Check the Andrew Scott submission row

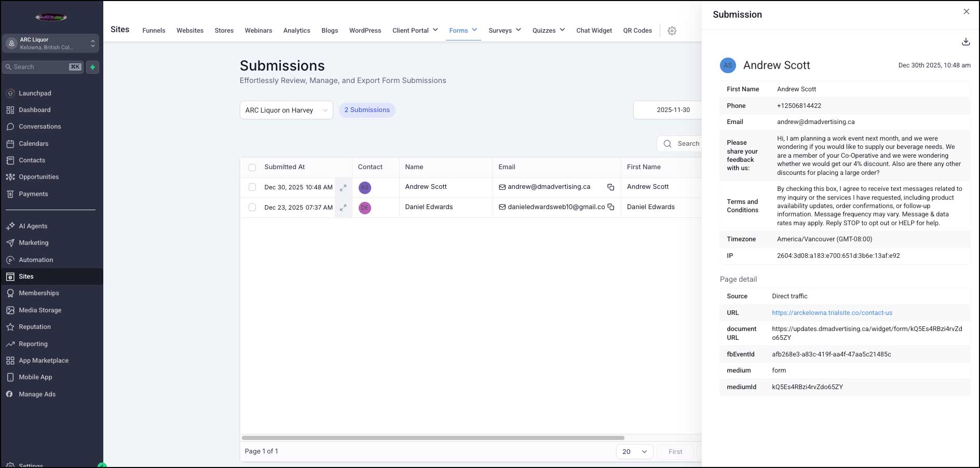[252, 187]
